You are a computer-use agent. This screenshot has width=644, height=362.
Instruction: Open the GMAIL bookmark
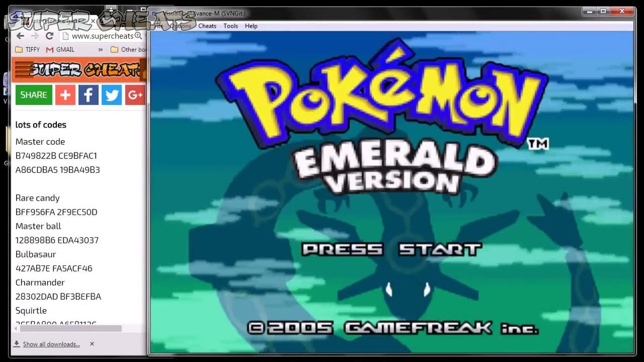point(60,49)
